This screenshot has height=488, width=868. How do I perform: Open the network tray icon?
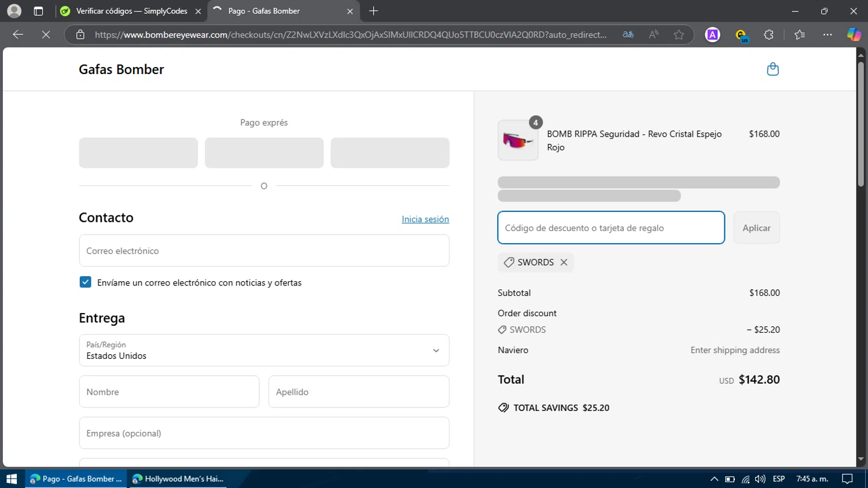pos(745,479)
